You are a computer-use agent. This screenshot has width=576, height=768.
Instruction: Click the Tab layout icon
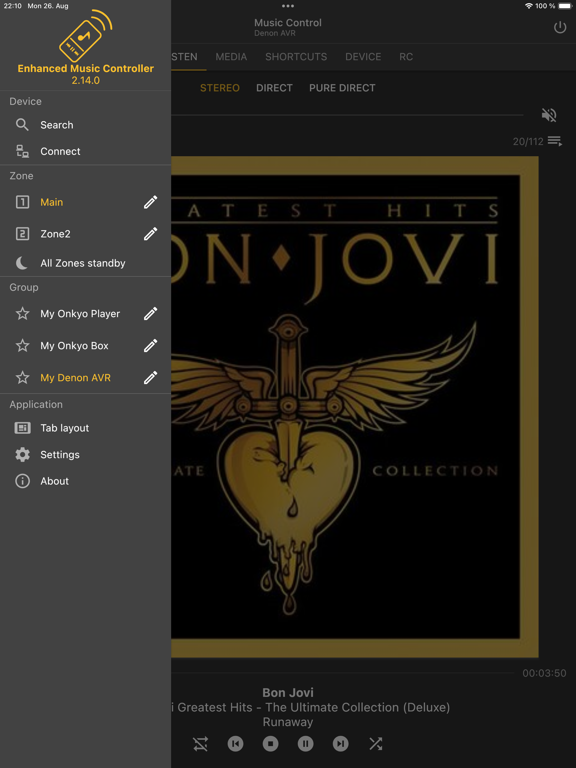(23, 428)
